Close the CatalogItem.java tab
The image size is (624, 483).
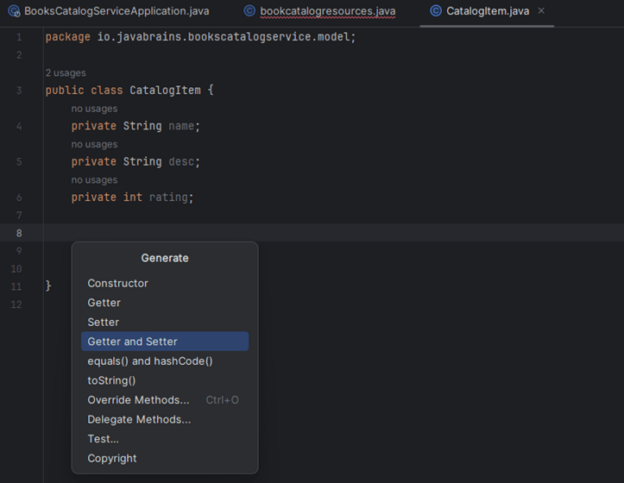[x=541, y=11]
